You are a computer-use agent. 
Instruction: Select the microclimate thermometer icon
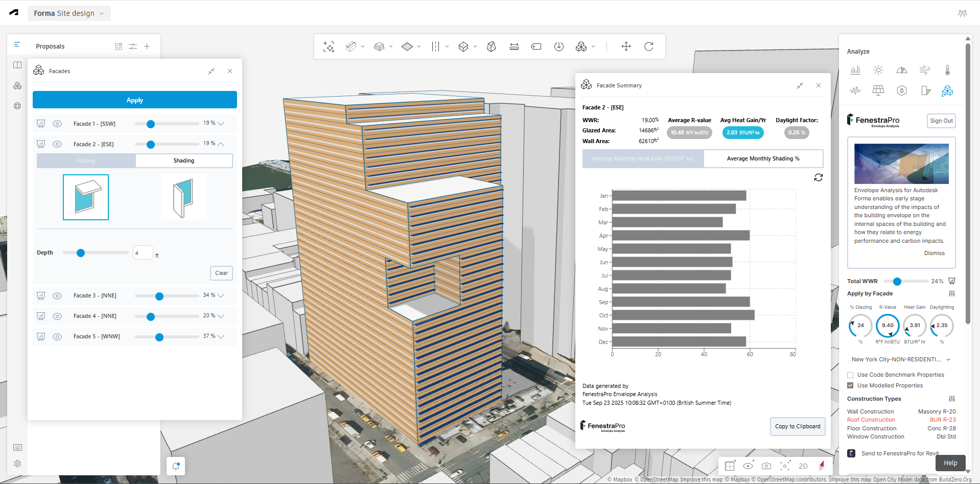(947, 70)
